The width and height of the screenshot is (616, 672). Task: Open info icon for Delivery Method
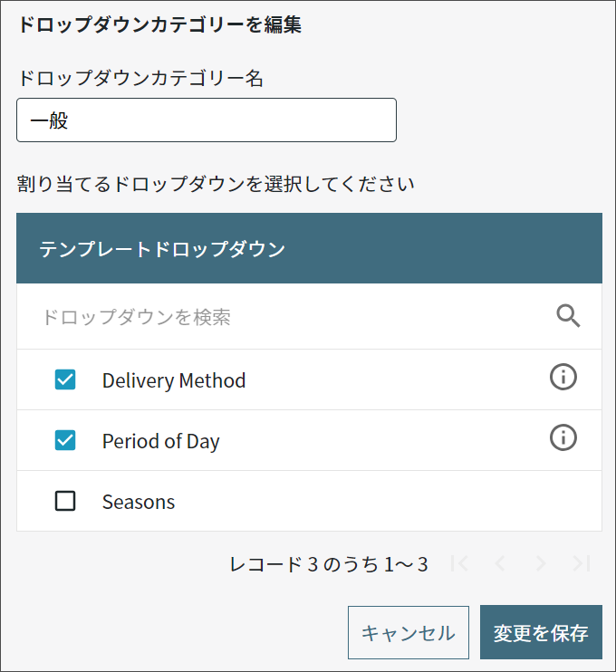(563, 377)
